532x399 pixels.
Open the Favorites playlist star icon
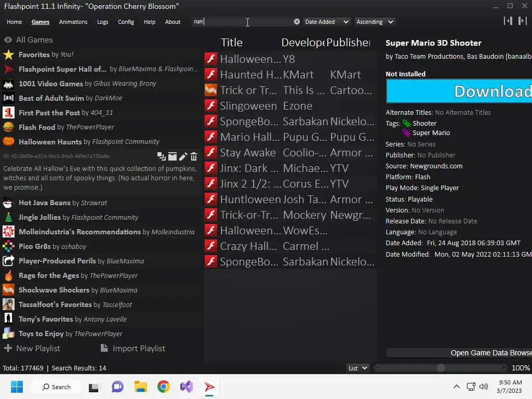click(x=8, y=55)
